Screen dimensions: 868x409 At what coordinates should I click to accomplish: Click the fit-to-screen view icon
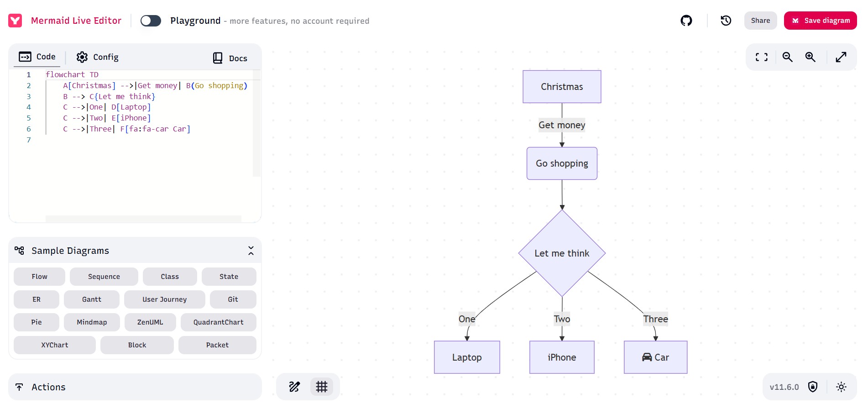pyautogui.click(x=762, y=57)
